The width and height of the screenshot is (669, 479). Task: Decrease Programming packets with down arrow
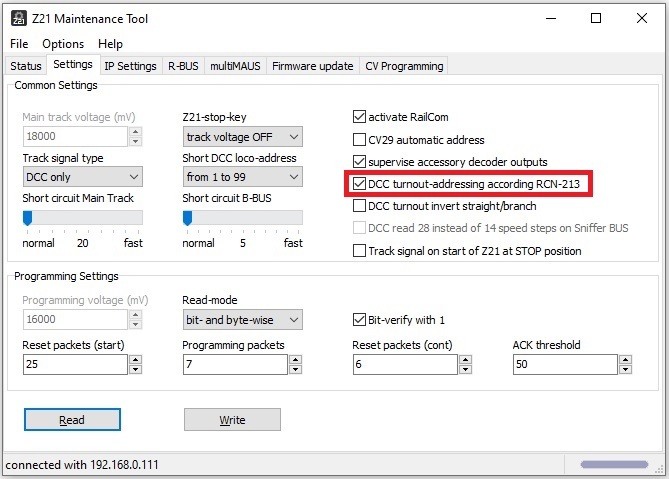pos(295,369)
